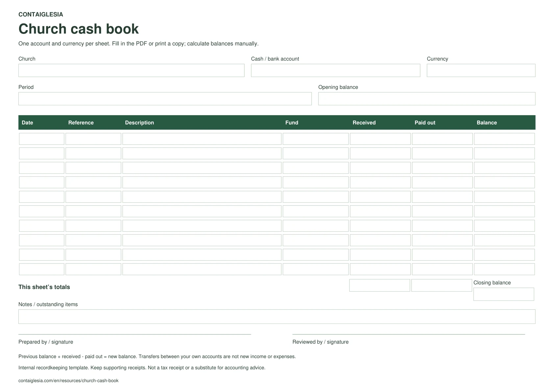554x392 pixels.
Task: Click the Received column header
Action: point(364,122)
